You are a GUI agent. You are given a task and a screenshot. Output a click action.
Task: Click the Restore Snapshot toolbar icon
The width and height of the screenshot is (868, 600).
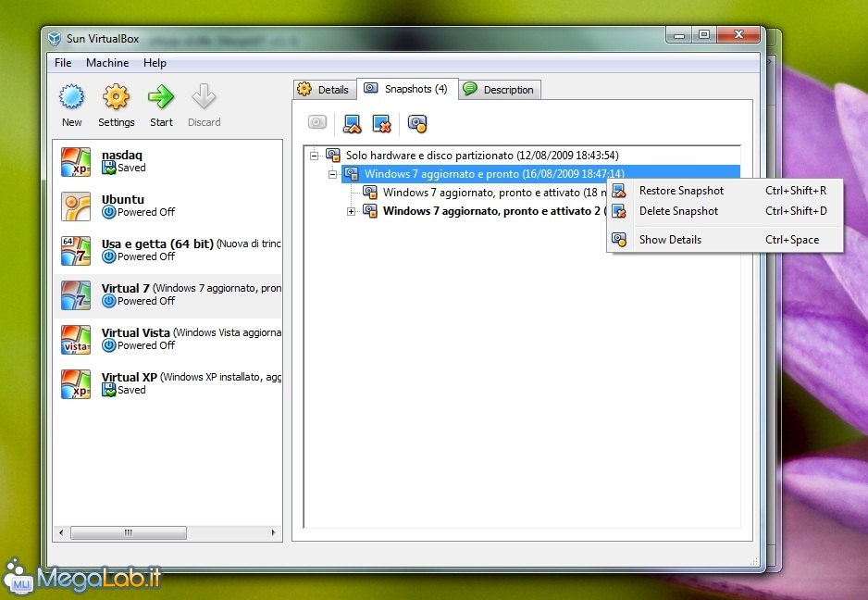pos(352,123)
